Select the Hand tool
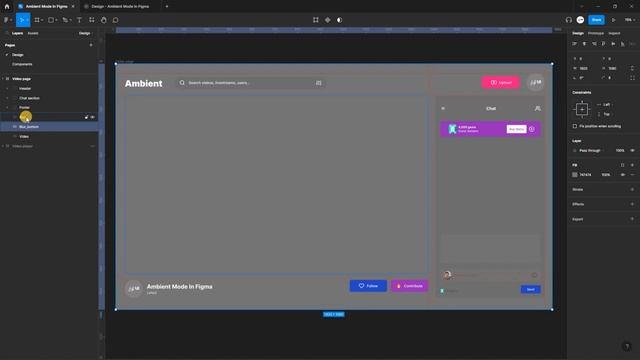The width and height of the screenshot is (640, 360). pyautogui.click(x=104, y=20)
